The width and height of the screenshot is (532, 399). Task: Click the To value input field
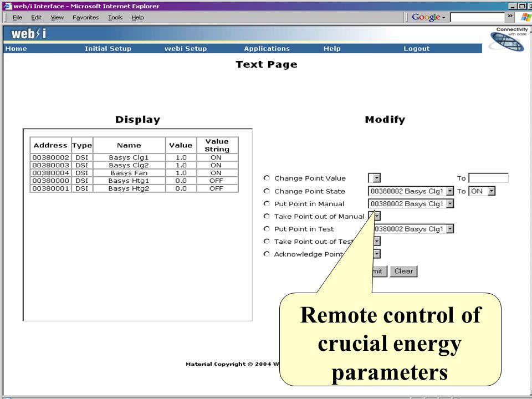(x=488, y=178)
